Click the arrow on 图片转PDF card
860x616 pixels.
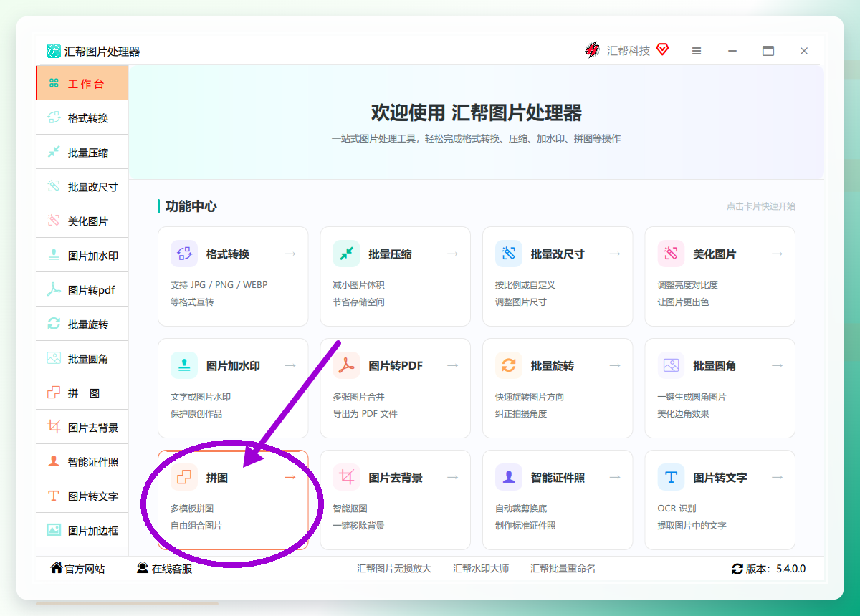(452, 365)
